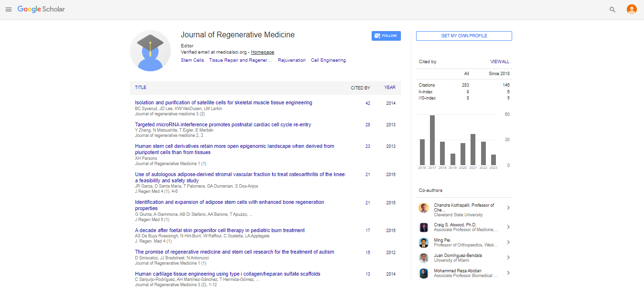Viewport: 644px width, 290px height.
Task: Open Chandra Kothapalli's co-author profile name
Action: coord(464,207)
